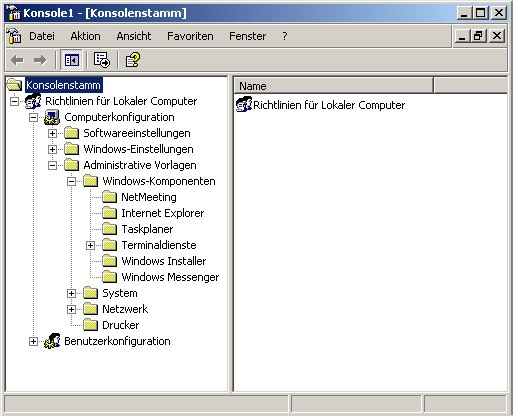
Task: Expand the System node
Action: (71, 293)
